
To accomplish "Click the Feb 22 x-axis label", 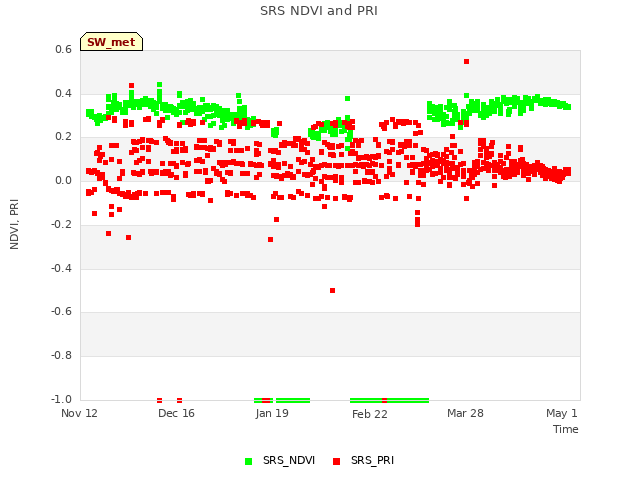I will point(369,414).
